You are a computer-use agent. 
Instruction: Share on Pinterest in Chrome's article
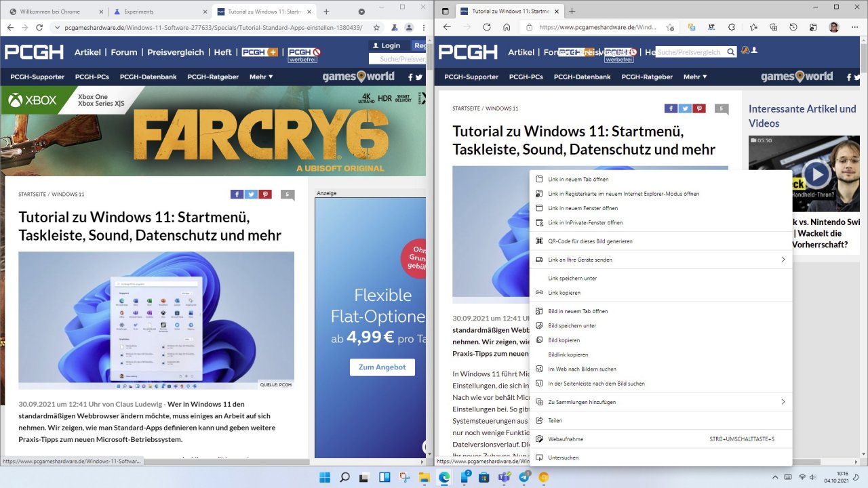(x=264, y=195)
